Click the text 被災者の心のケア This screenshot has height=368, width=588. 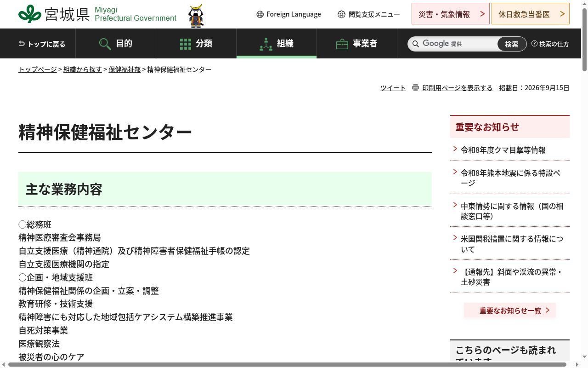[x=51, y=357]
